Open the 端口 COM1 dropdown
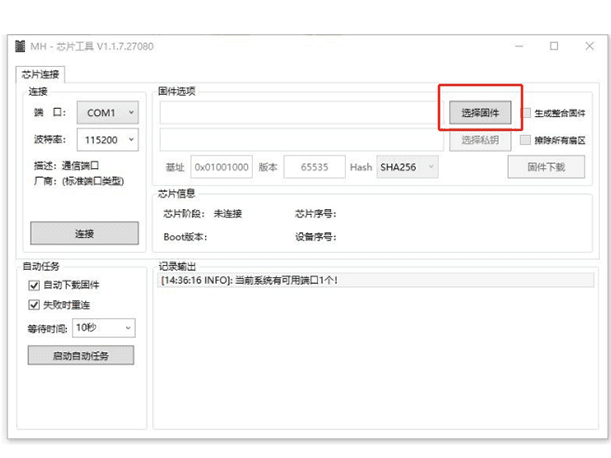This screenshot has width=611, height=458. tap(108, 113)
